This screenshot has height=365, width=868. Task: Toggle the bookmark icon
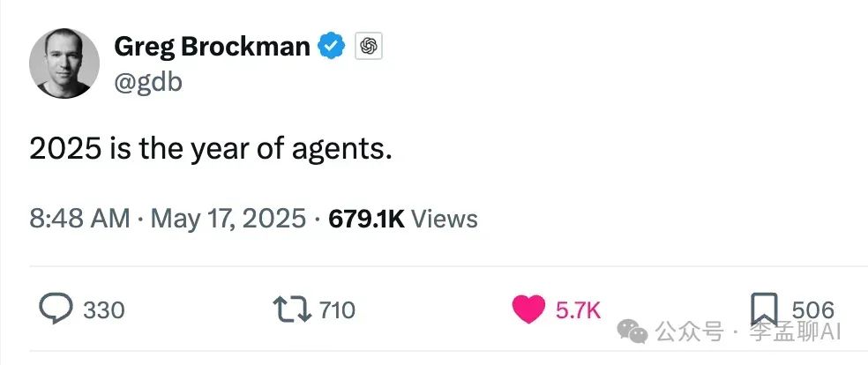[x=763, y=309]
